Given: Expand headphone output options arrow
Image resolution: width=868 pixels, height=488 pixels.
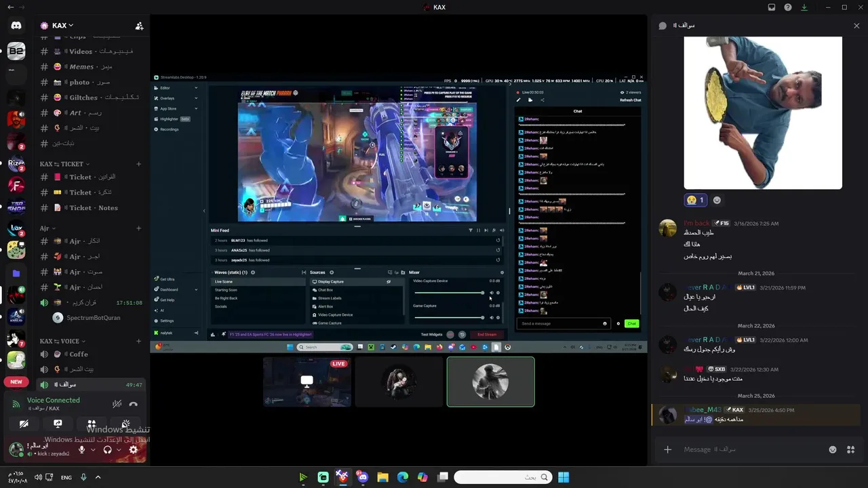Looking at the screenshot, I should (x=119, y=449).
